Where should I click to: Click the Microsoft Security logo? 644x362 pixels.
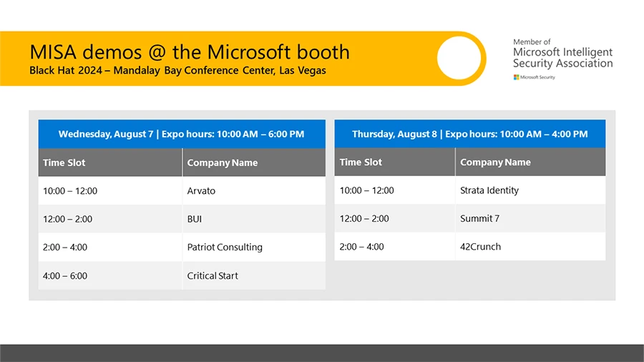pyautogui.click(x=534, y=77)
